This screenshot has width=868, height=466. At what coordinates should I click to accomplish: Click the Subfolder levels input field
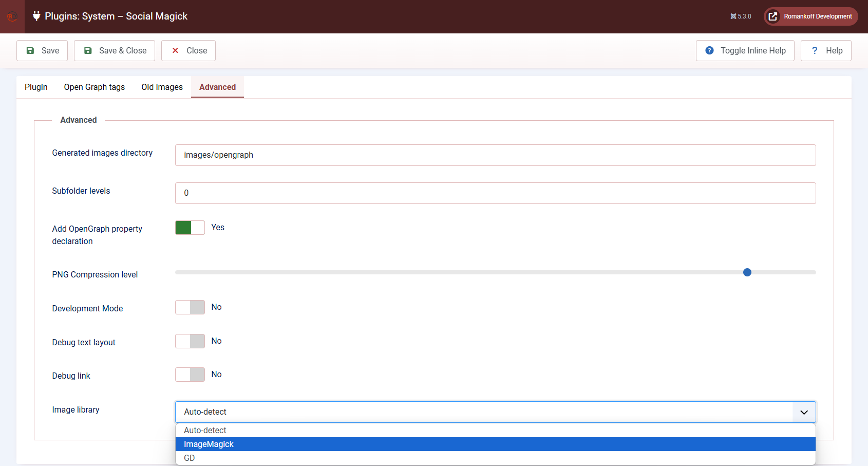tap(496, 193)
